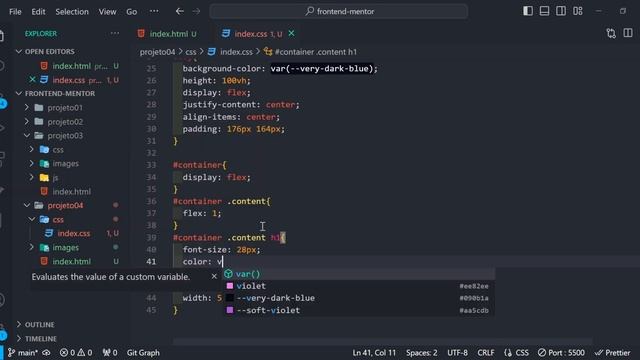Screen dimensions: 640x360
Task: Open changes compare icon in editor toolbar
Action: coord(611,33)
